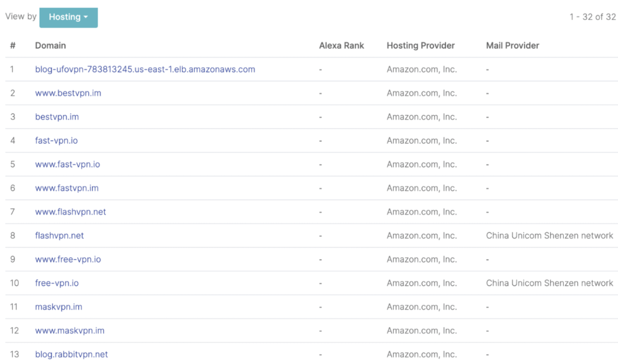This screenshot has height=364, width=618.
Task: Visit www.maskvpn.im link
Action: pyautogui.click(x=70, y=331)
